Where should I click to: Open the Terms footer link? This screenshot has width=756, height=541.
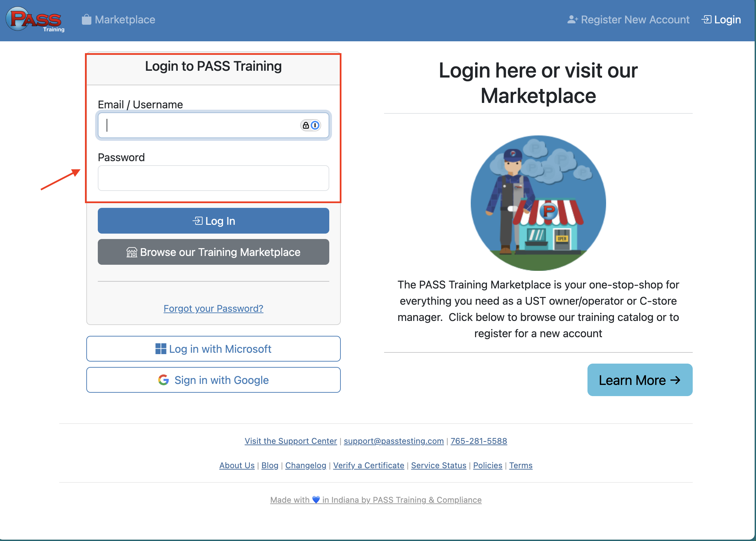[x=521, y=465]
